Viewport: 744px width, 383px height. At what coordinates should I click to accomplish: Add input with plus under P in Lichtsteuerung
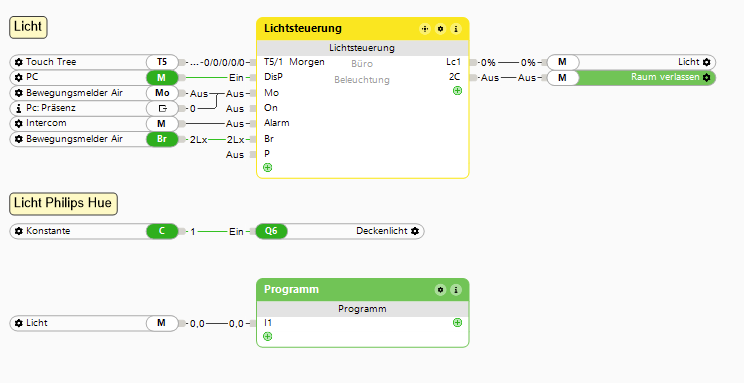268,168
